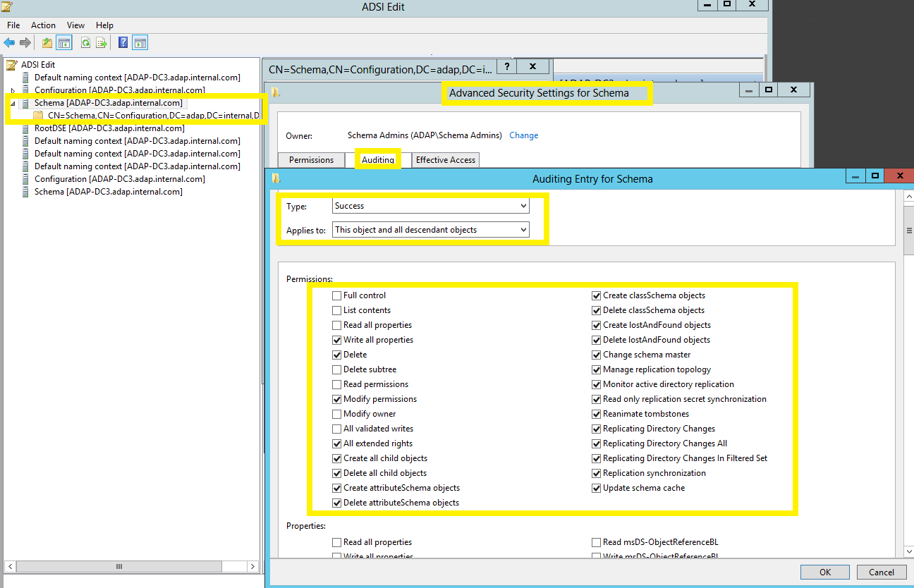Click the green Refresh toolbar icon

[x=85, y=43]
